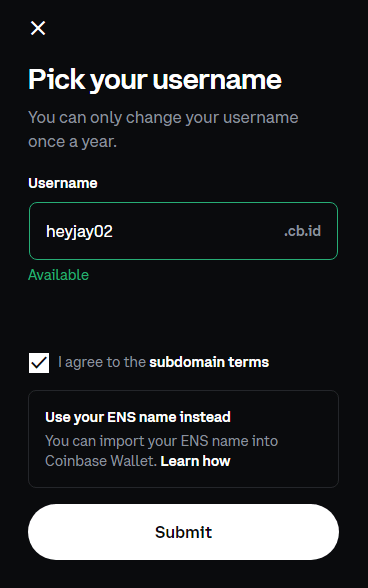Click the .cb.id domain suffix
Screen dimensions: 368x588
pos(302,231)
